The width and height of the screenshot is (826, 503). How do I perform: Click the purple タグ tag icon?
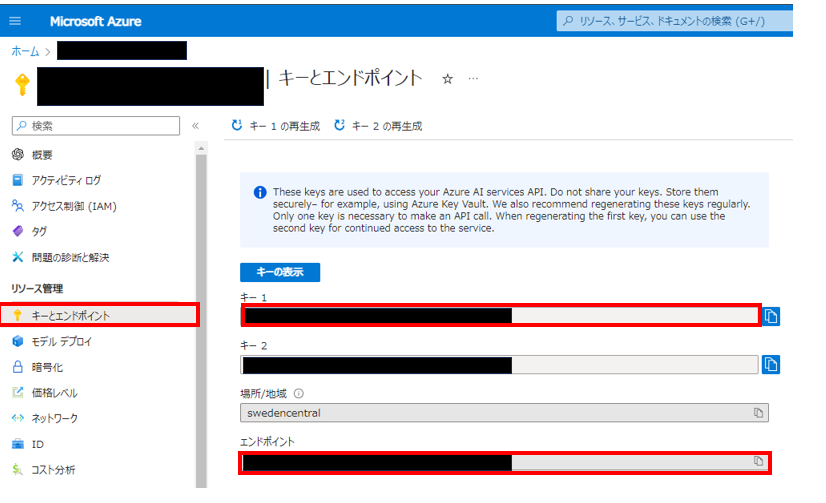17,231
